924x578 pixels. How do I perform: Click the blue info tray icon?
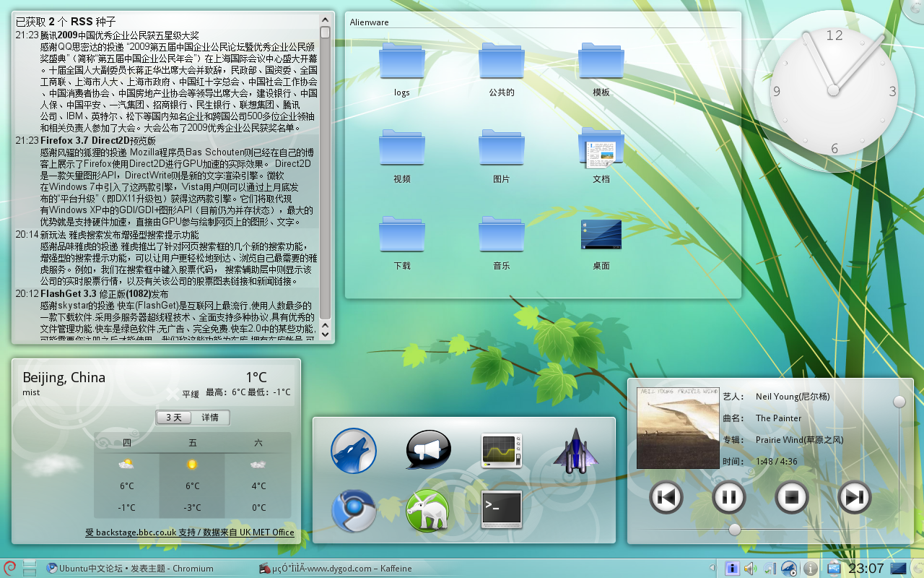pos(732,569)
